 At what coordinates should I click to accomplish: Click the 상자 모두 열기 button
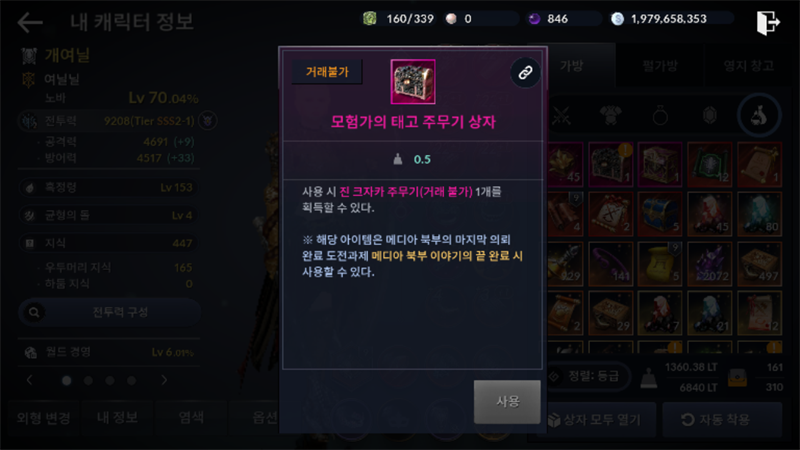pyautogui.click(x=593, y=419)
